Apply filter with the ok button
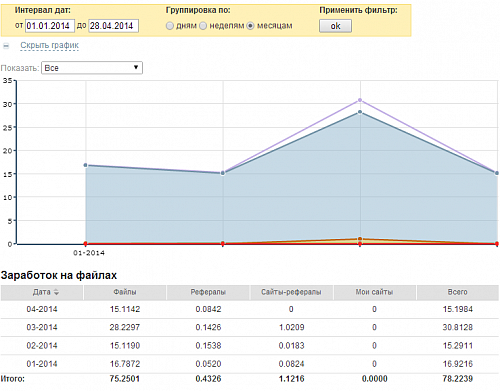 coord(335,26)
